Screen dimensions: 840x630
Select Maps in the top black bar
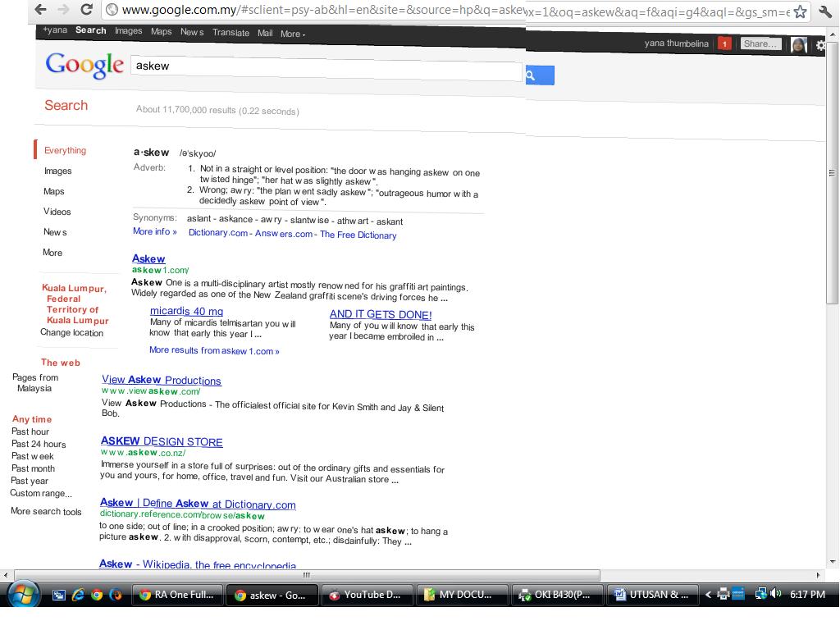click(162, 32)
